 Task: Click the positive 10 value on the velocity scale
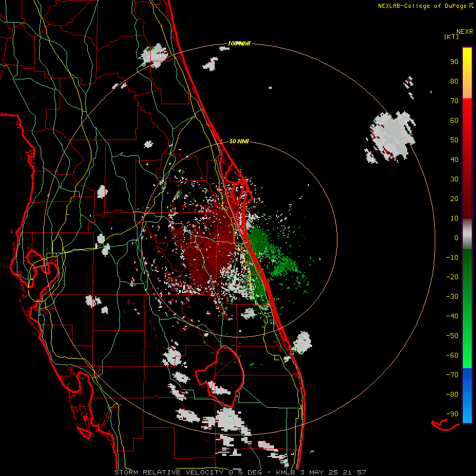coord(454,218)
